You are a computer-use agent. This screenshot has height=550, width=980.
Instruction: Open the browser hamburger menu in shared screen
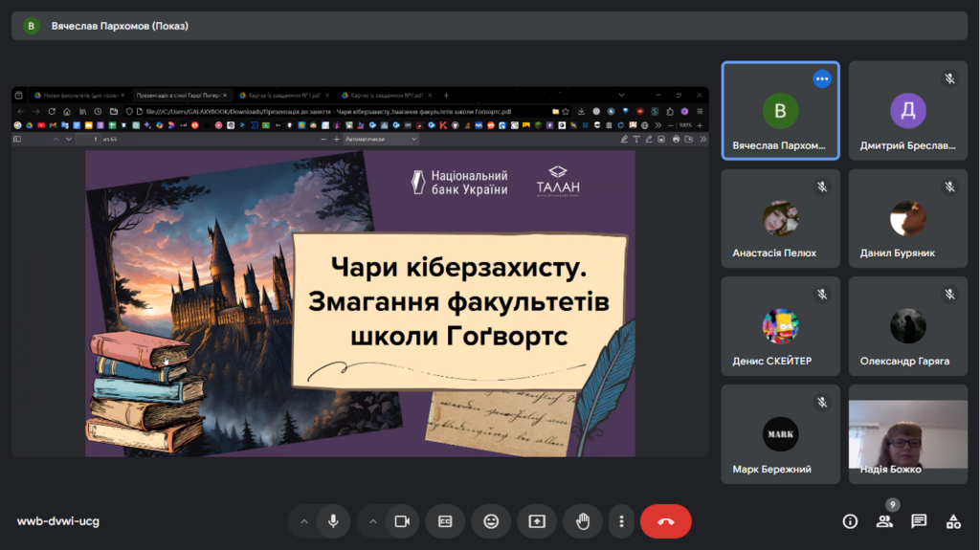[700, 111]
